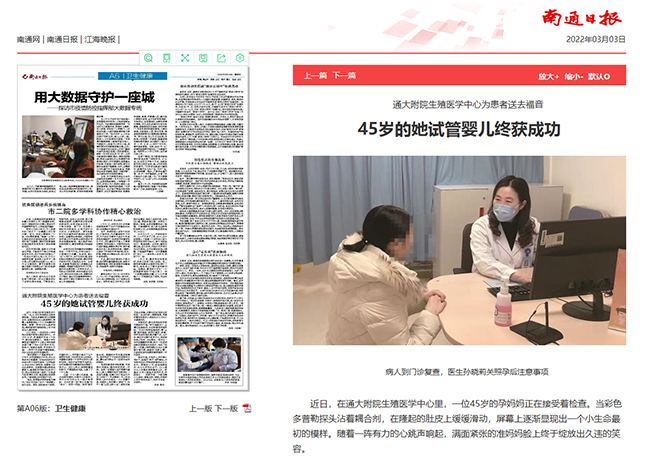Click the save image icon in floating toolbar
The width and height of the screenshot is (650, 460).
pyautogui.click(x=203, y=58)
